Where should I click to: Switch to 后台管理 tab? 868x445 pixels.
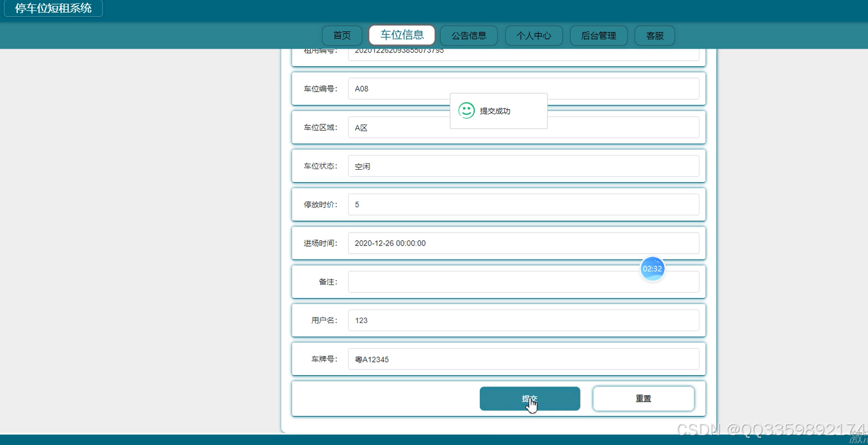click(599, 36)
